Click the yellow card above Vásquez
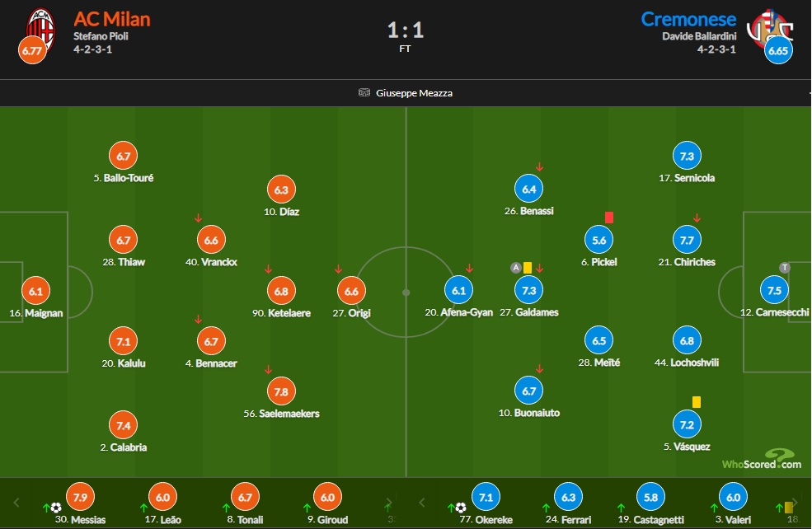This screenshot has height=529, width=812. tap(697, 402)
